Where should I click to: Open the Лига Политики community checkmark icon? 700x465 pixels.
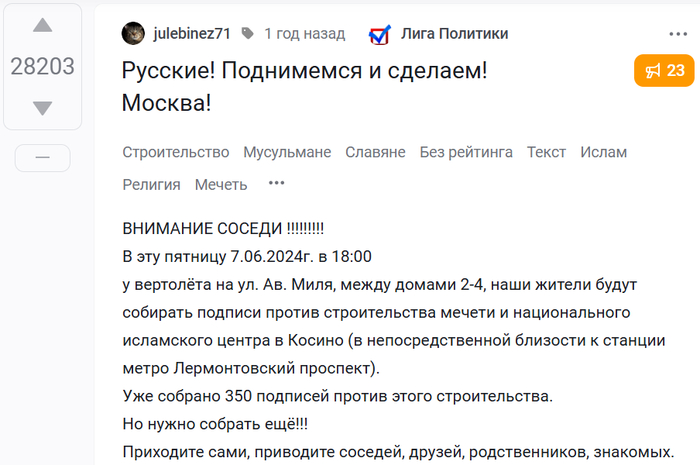[380, 34]
